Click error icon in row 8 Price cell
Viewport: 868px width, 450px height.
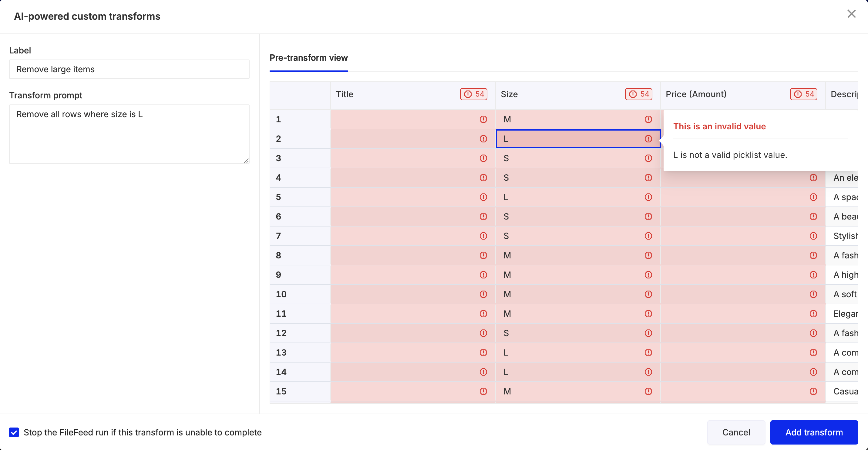813,255
